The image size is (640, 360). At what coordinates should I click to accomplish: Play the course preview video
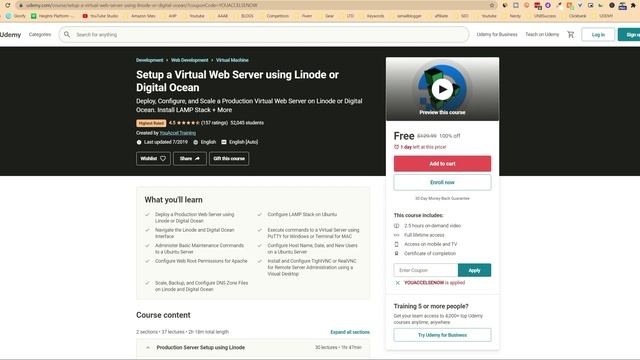tap(442, 89)
